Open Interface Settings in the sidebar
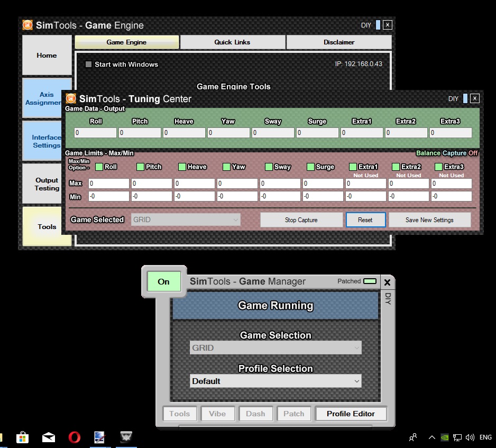 click(42, 141)
